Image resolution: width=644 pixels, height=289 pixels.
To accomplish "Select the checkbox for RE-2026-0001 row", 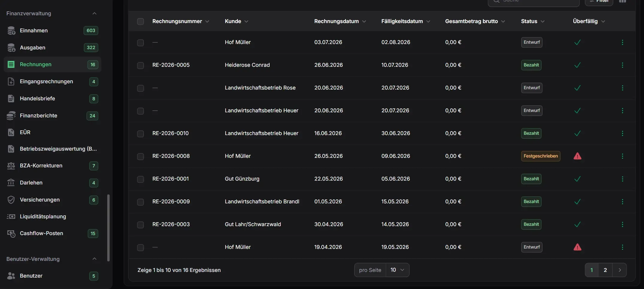I will (140, 179).
